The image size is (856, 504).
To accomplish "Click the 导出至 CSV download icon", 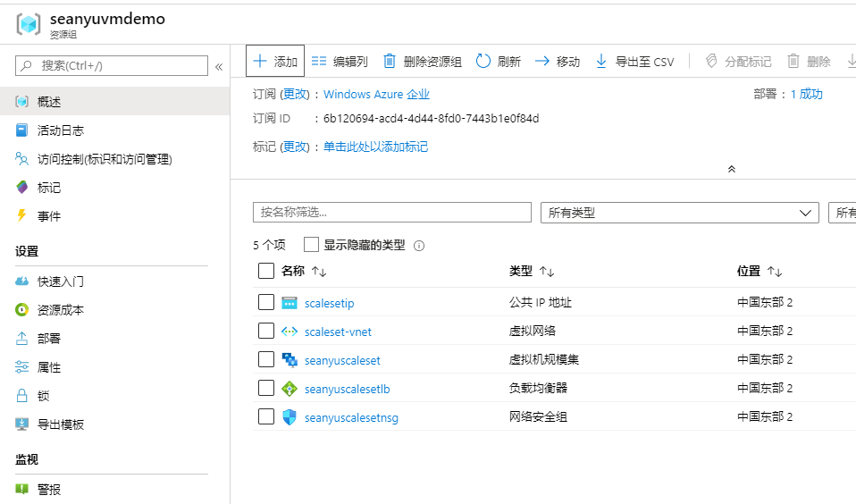I will [x=601, y=62].
